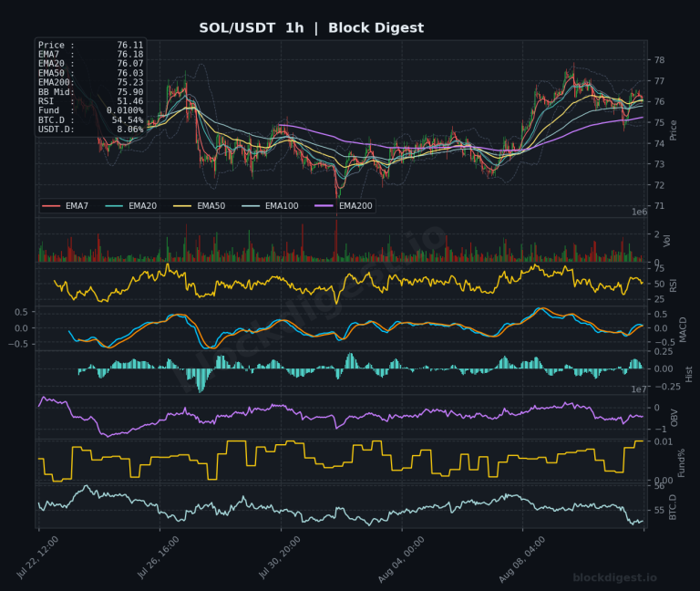Select the "RSI : 51.46" info box row
Screen dimensions: 700x591
[x=90, y=101]
